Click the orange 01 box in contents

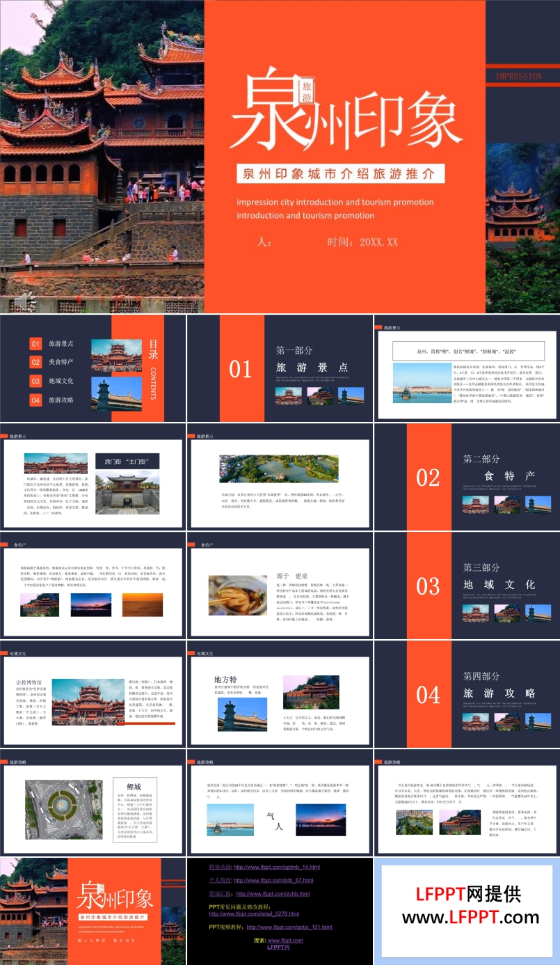[x=35, y=344]
